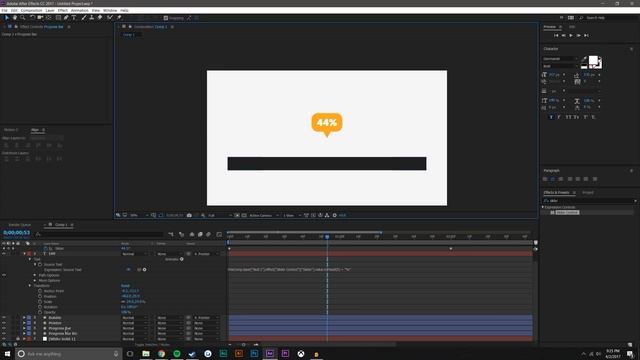Select the Horizontal Type tool
This screenshot has height=360, width=640.
pyautogui.click(x=74, y=18)
